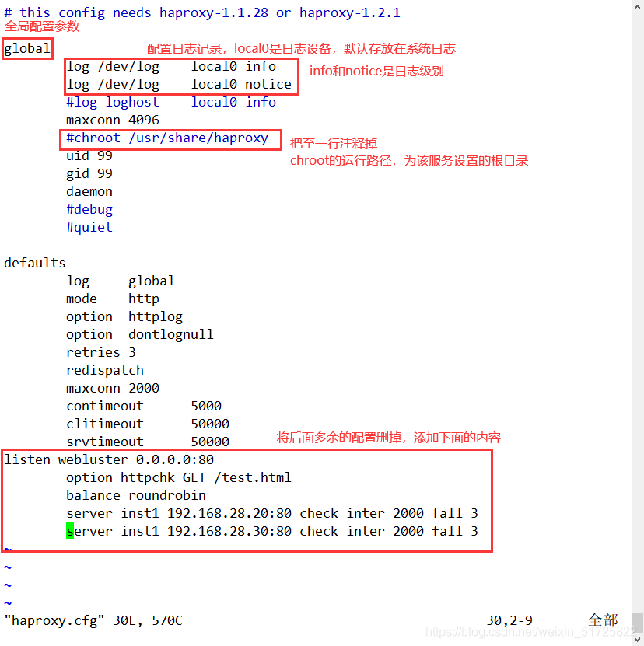Click the server line with 192.168.28.20:80
This screenshot has width=644, height=646.
272,513
